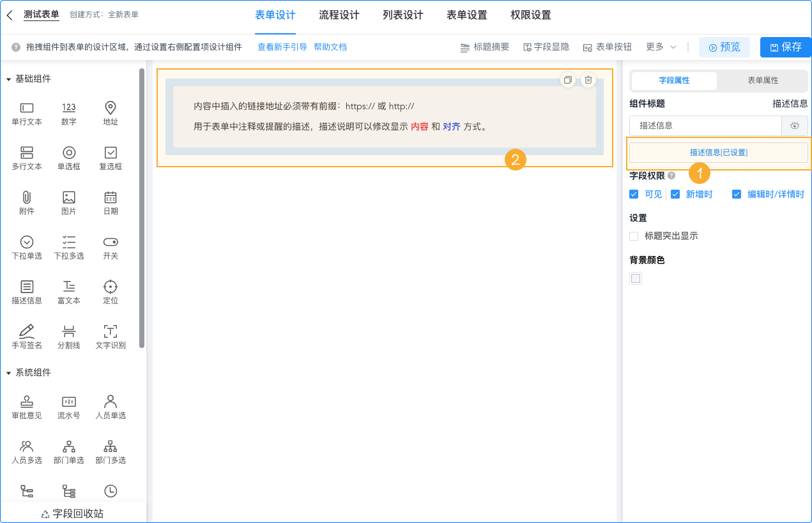Enable 标题突出显示 option
Screen dimensions: 812x523
click(x=633, y=236)
